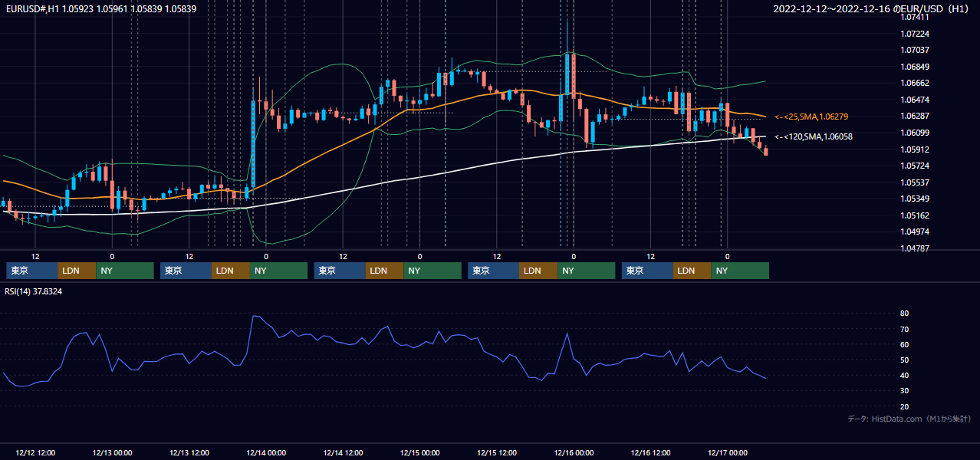Screen dimensions: 980x460
Task: Click the 1.06662 price axis label
Action: (915, 83)
